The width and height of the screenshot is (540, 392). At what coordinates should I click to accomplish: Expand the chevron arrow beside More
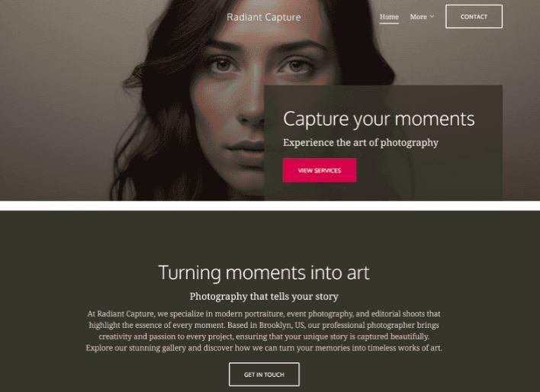432,17
